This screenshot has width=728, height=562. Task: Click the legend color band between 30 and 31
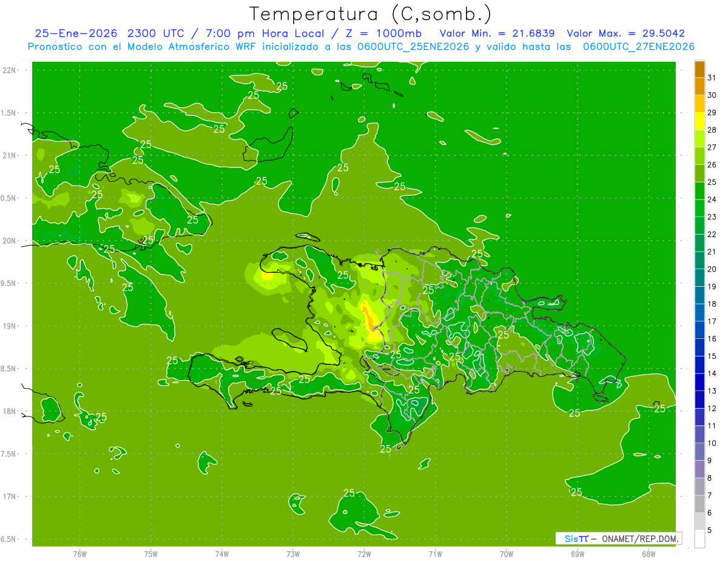click(699, 86)
